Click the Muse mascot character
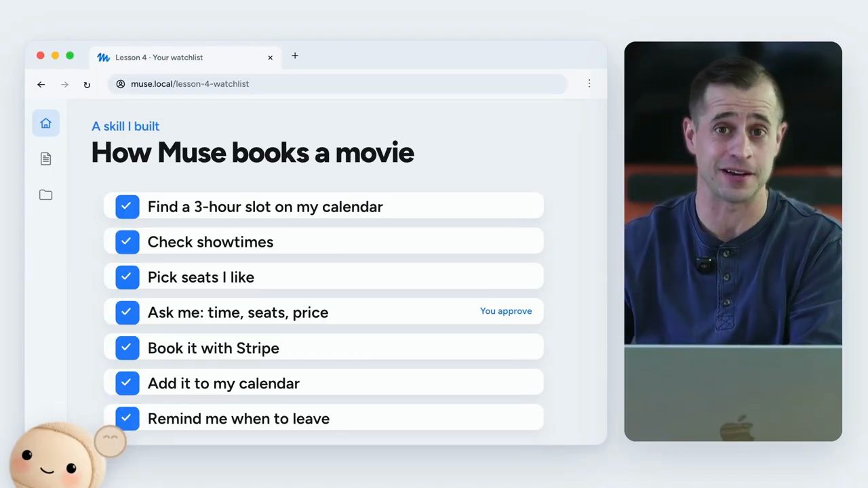The width and height of the screenshot is (868, 488). (x=57, y=455)
